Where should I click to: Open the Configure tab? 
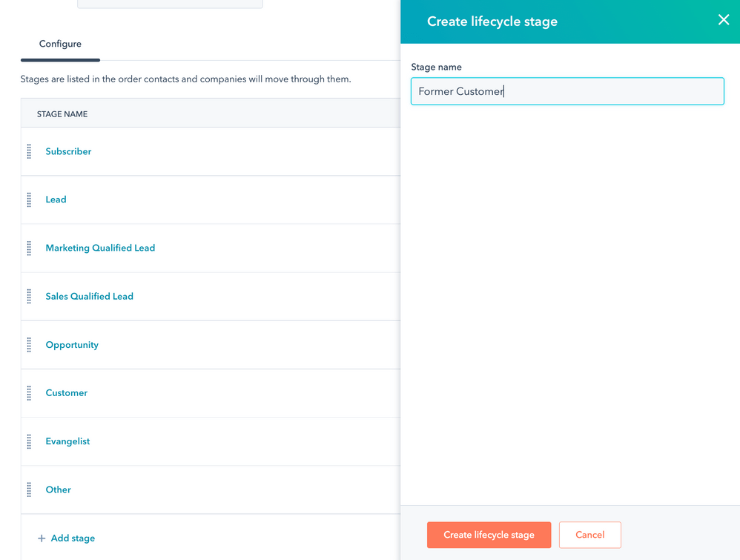point(60,44)
